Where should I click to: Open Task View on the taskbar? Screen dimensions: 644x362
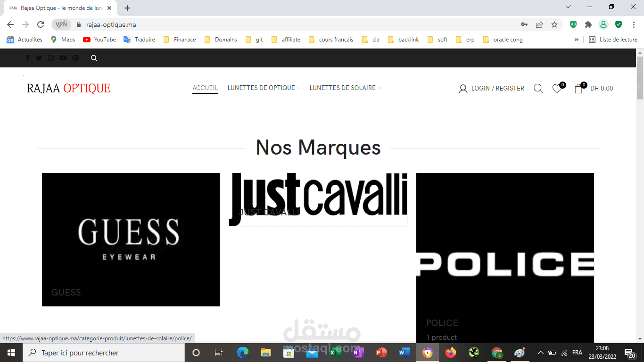[219, 353]
